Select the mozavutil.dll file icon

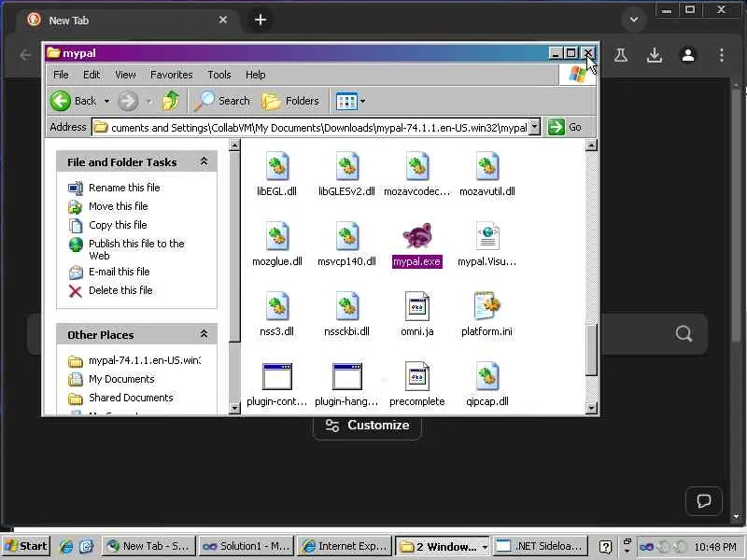pos(486,166)
